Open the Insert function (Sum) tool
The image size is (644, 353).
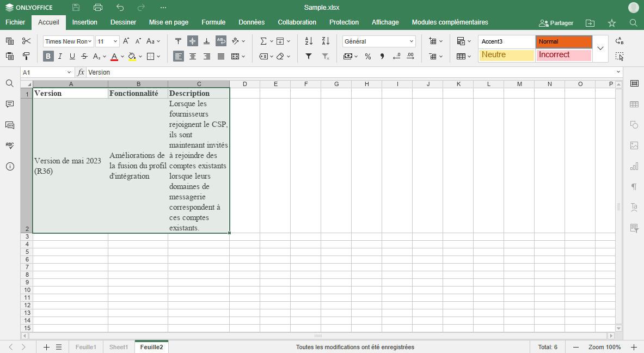click(x=263, y=40)
